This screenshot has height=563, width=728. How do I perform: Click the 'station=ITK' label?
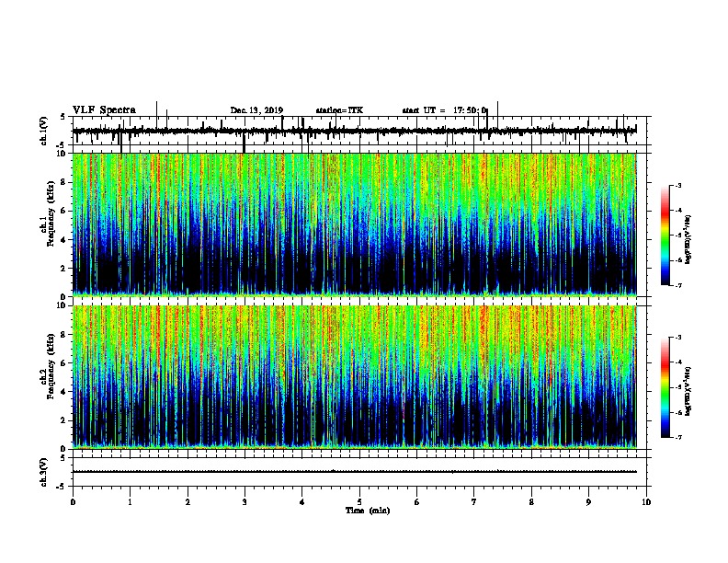pos(339,110)
